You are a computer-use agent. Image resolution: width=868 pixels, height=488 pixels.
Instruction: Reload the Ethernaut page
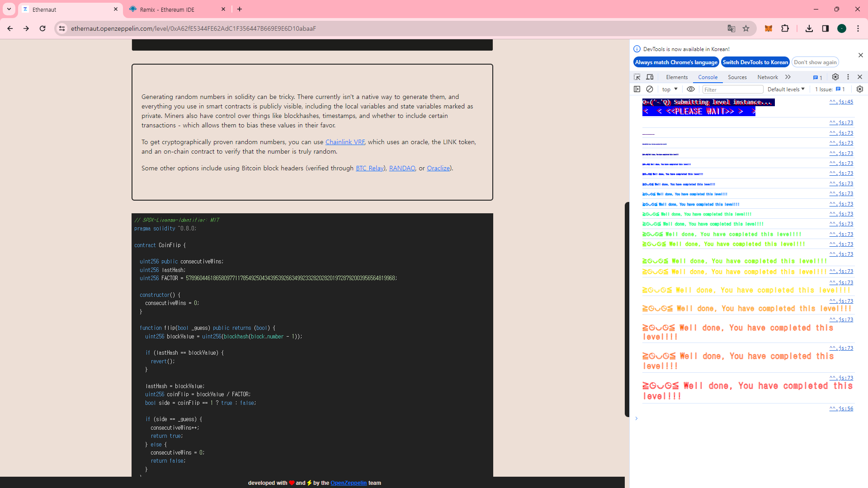click(x=42, y=28)
